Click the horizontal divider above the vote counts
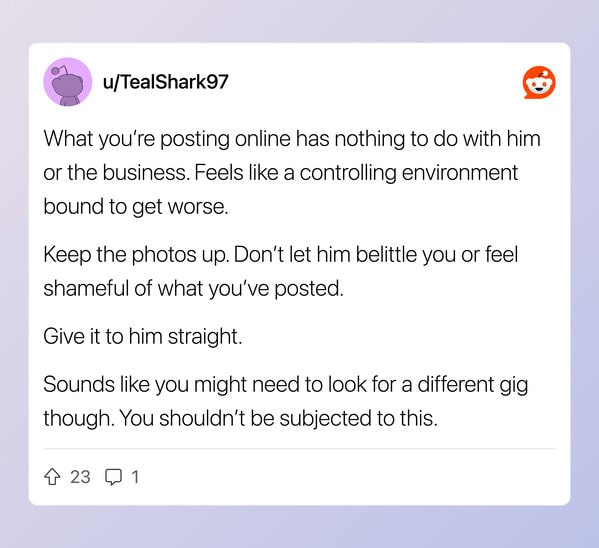599x548 pixels. coord(299,449)
